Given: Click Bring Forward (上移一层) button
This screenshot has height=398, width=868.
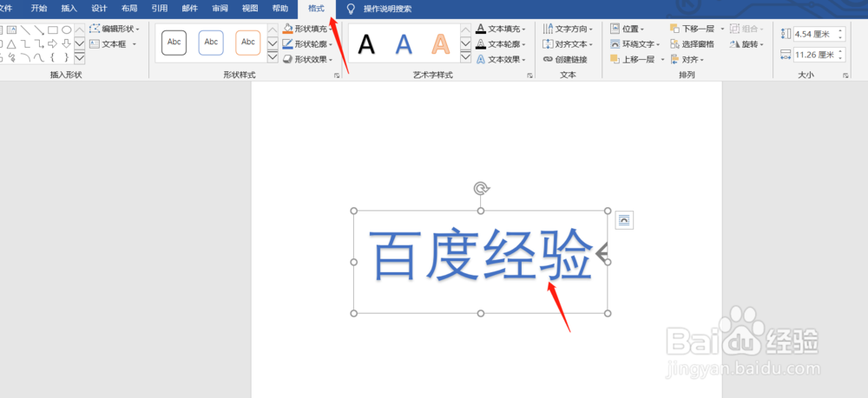Looking at the screenshot, I should [x=633, y=59].
